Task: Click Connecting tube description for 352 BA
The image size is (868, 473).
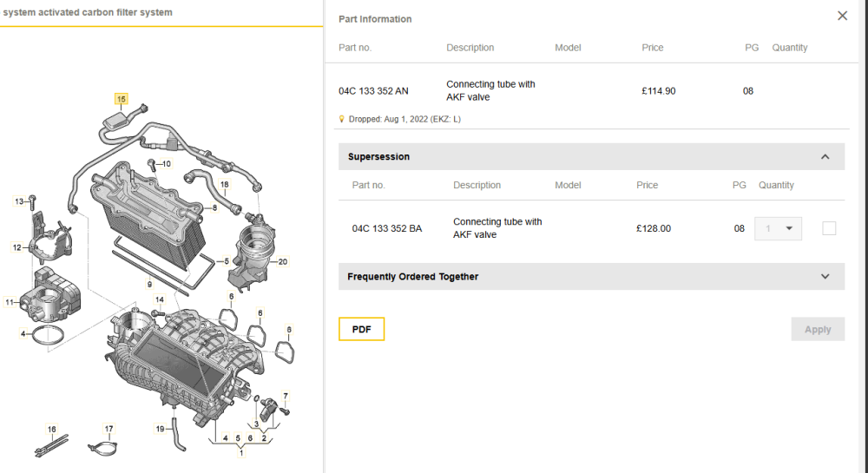Action: click(x=497, y=228)
